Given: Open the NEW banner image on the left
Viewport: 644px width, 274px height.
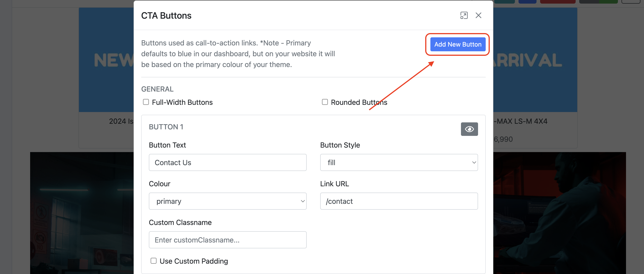Looking at the screenshot, I should pyautogui.click(x=106, y=60).
